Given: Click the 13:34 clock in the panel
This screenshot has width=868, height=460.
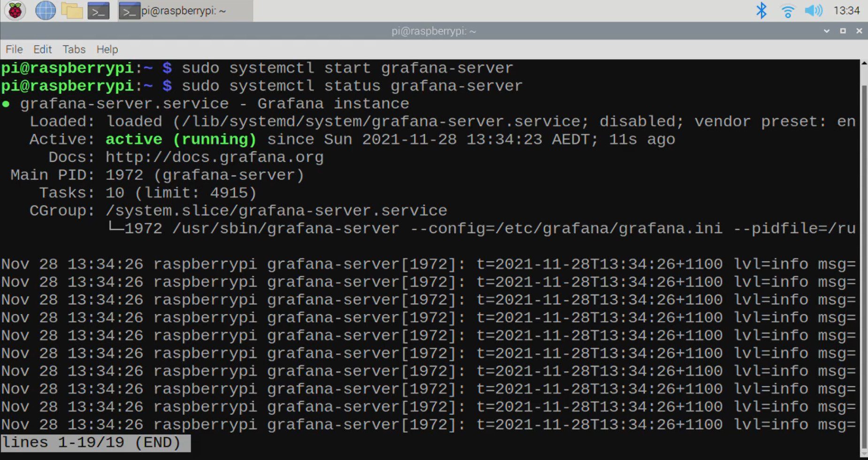Looking at the screenshot, I should (x=846, y=10).
